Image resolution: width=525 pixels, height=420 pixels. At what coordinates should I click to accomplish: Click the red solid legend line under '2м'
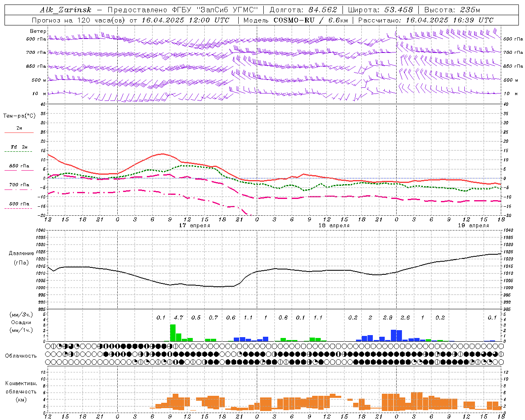pos(19,133)
